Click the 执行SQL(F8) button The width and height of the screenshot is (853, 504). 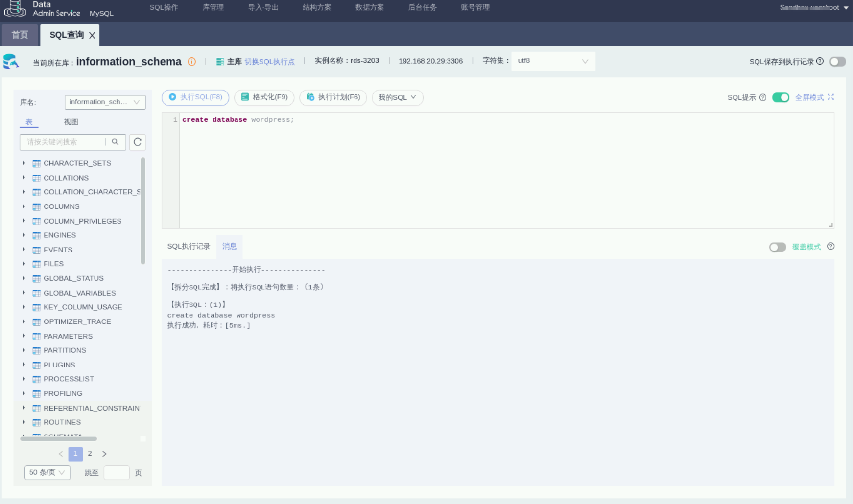click(195, 97)
